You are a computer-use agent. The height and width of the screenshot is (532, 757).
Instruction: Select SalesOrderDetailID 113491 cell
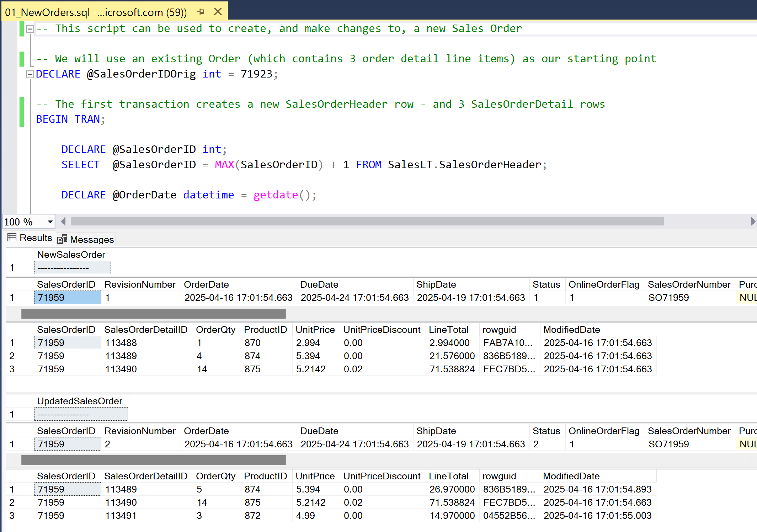coord(147,516)
